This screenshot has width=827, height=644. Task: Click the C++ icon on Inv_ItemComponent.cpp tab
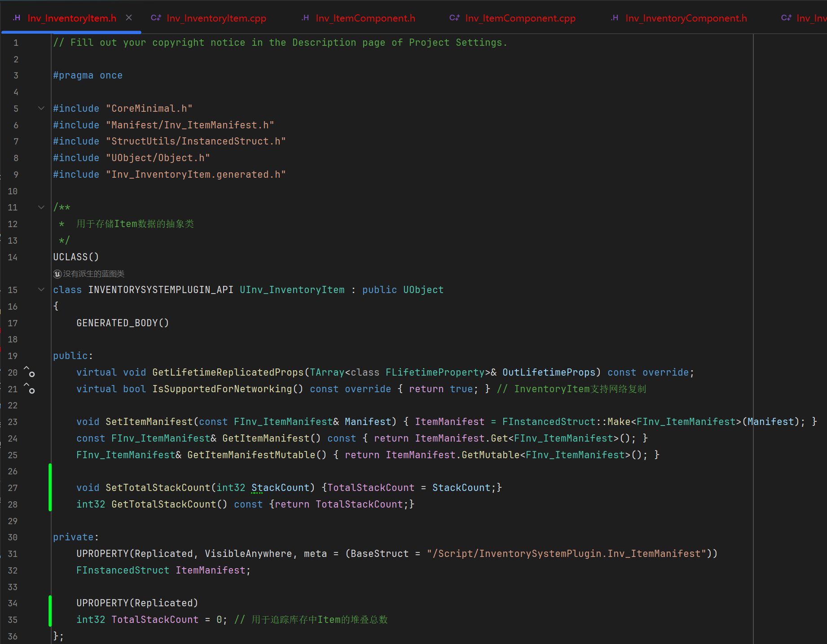point(454,18)
